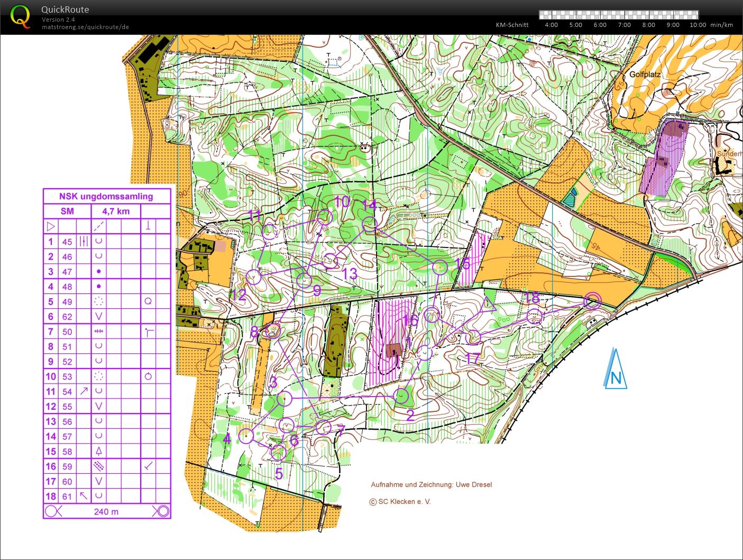This screenshot has height=560, width=743.
Task: Select the knoll dot symbol in control 3 row
Action: pos(98,271)
